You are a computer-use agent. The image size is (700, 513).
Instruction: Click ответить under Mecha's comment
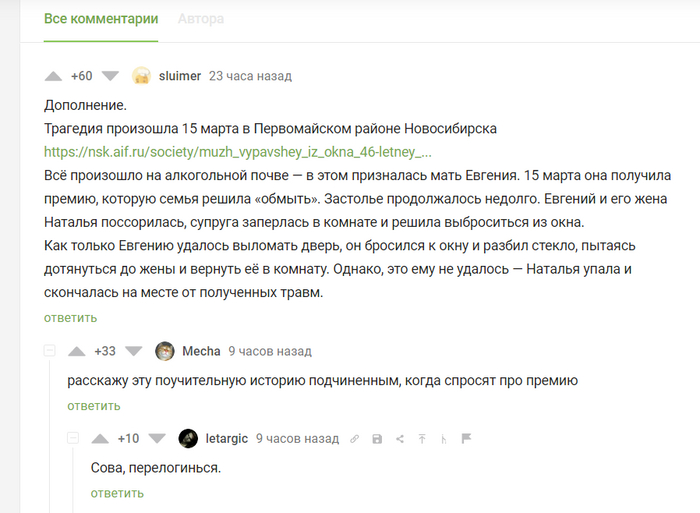click(94, 405)
